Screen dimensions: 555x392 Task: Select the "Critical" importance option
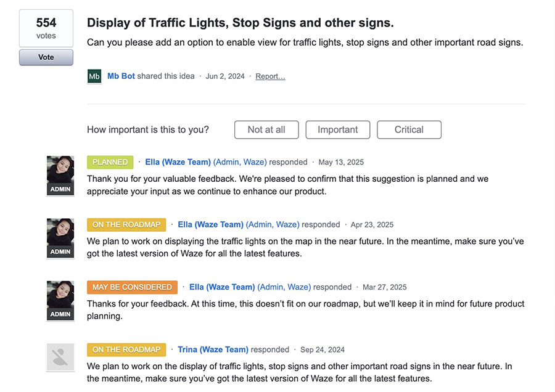(409, 129)
